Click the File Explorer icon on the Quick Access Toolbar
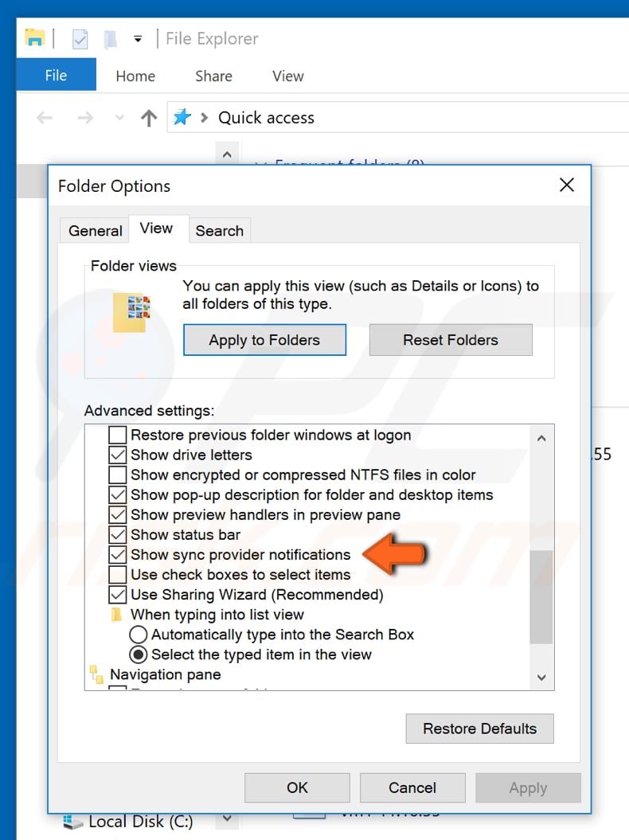Image resolution: width=629 pixels, height=840 pixels. [x=33, y=37]
